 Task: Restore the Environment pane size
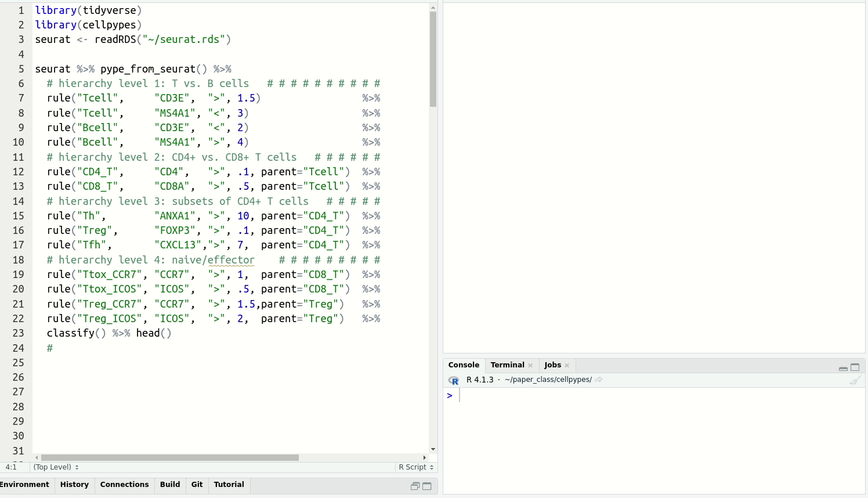pyautogui.click(x=415, y=486)
